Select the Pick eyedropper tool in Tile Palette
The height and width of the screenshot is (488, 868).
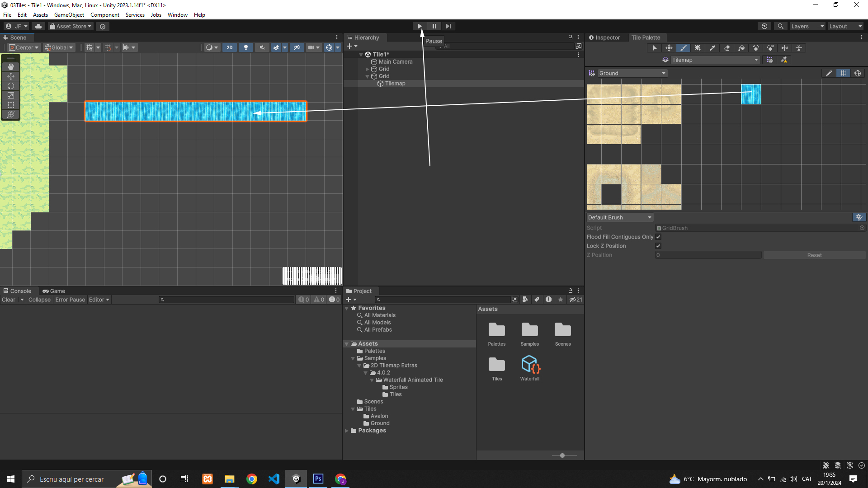(712, 48)
